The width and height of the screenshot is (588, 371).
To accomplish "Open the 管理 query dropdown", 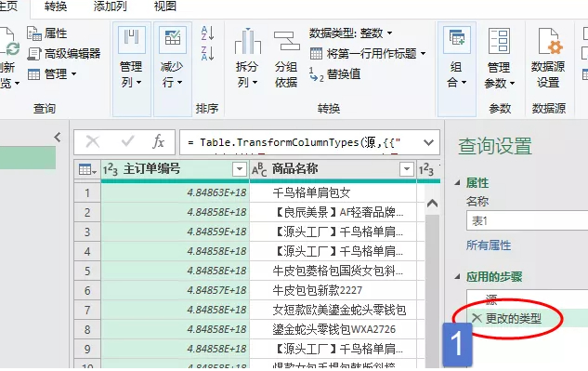I will (x=52, y=74).
